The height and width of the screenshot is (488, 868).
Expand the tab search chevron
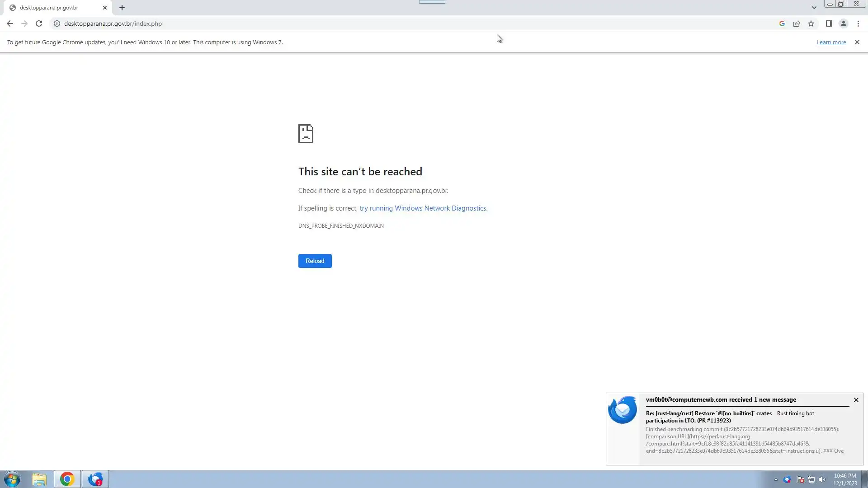(x=814, y=8)
